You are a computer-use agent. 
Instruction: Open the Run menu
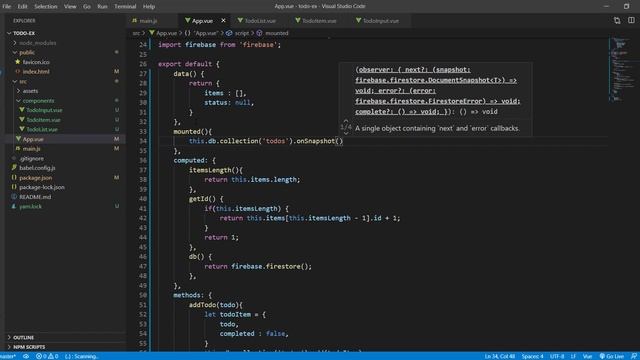pos(102,7)
